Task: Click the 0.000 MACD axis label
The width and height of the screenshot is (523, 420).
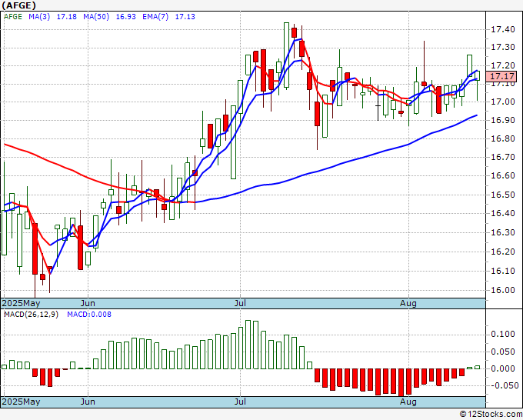Action: point(503,368)
